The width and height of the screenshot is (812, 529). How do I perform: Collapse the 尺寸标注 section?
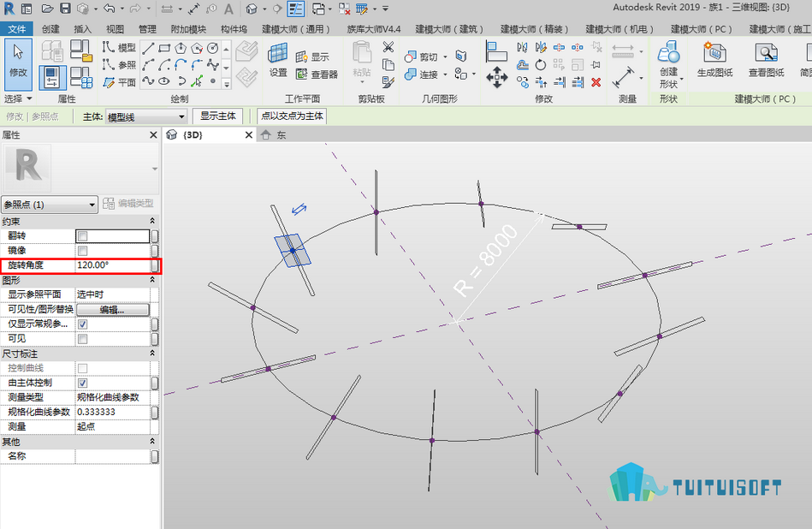pos(152,353)
